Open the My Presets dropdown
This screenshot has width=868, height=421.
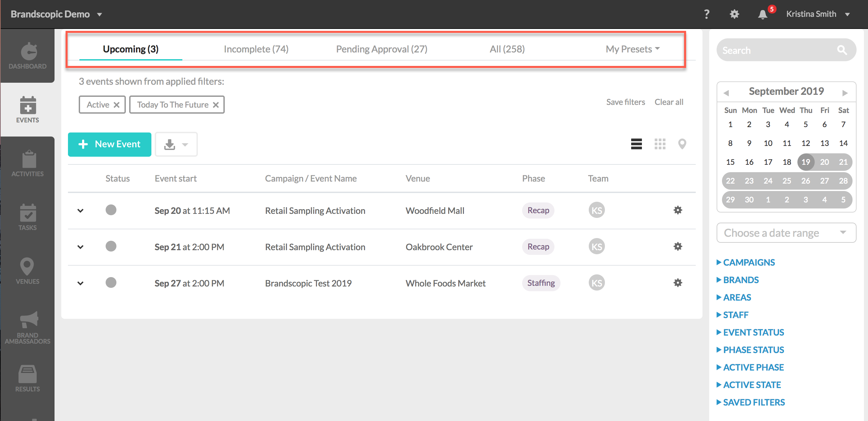[632, 49]
